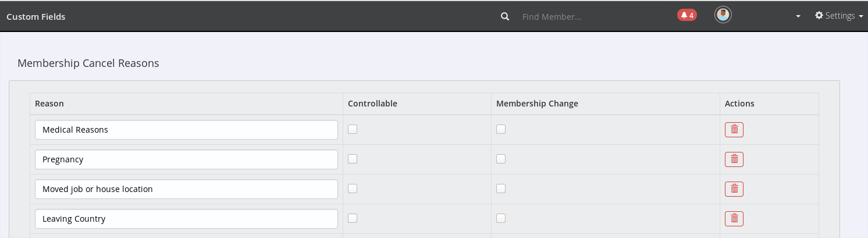Click the Reason column header
868x238 pixels.
pyautogui.click(x=49, y=104)
